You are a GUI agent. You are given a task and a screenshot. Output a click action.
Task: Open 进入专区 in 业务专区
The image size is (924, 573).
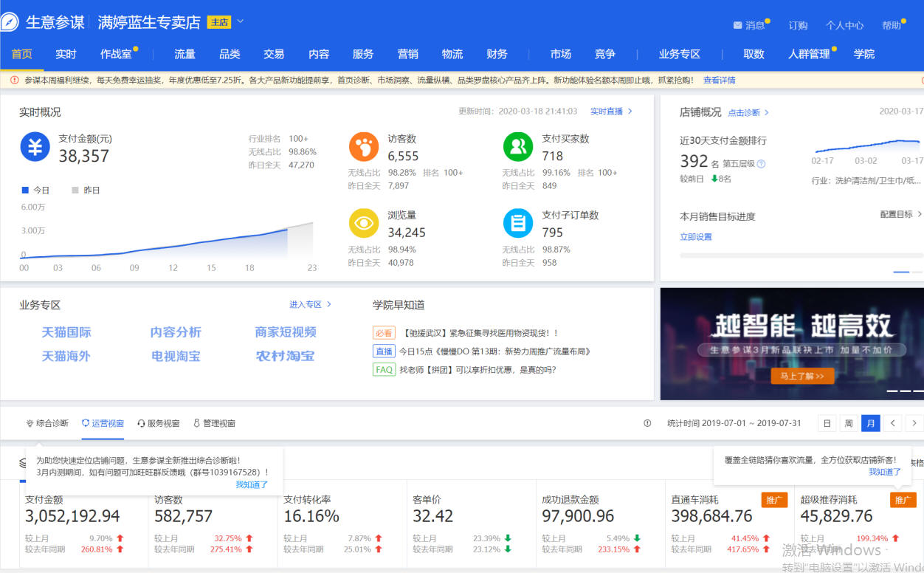point(310,304)
